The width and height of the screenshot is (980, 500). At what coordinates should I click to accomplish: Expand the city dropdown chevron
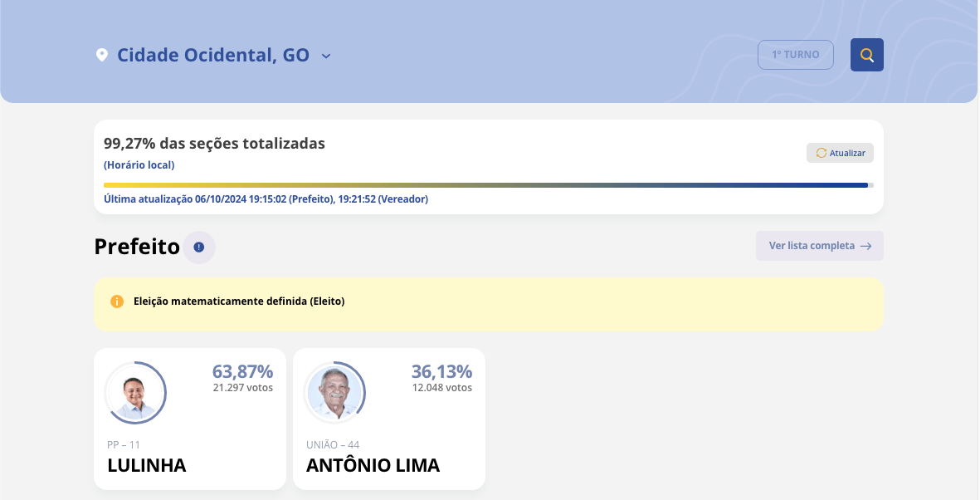pyautogui.click(x=326, y=56)
